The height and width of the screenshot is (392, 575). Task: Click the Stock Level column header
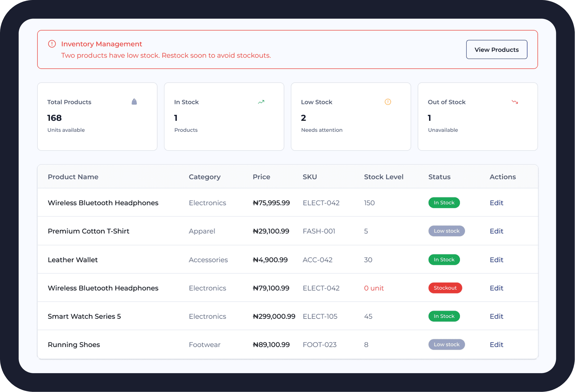tap(384, 177)
